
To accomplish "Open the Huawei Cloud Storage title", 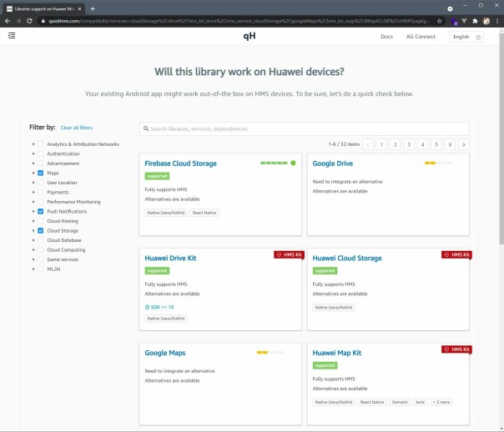I will 347,259.
